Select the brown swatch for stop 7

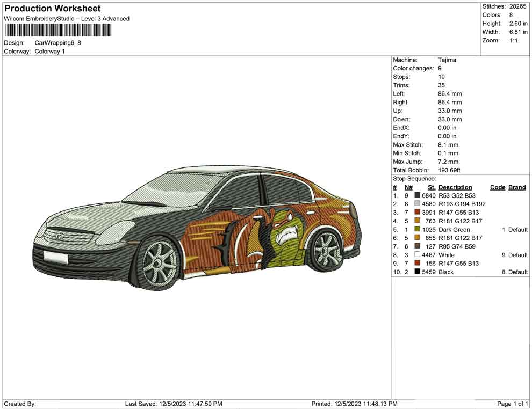417,246
